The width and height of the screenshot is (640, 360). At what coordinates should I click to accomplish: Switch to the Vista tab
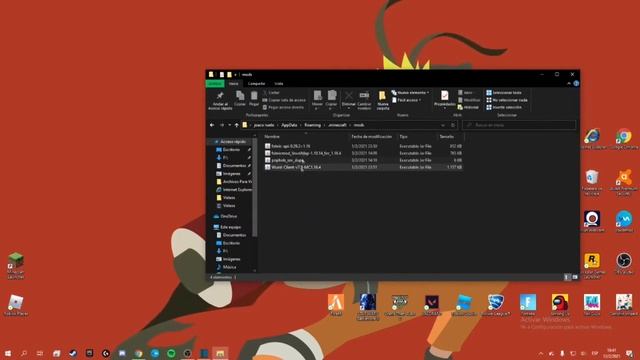[x=279, y=83]
